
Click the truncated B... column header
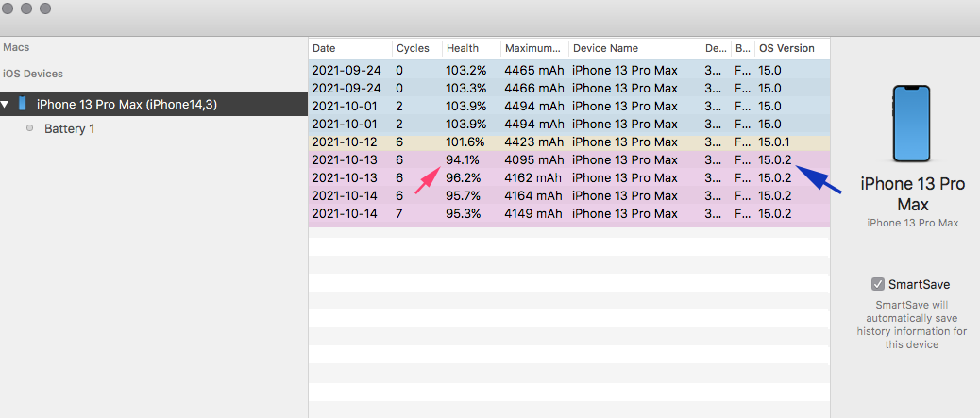pyautogui.click(x=743, y=48)
